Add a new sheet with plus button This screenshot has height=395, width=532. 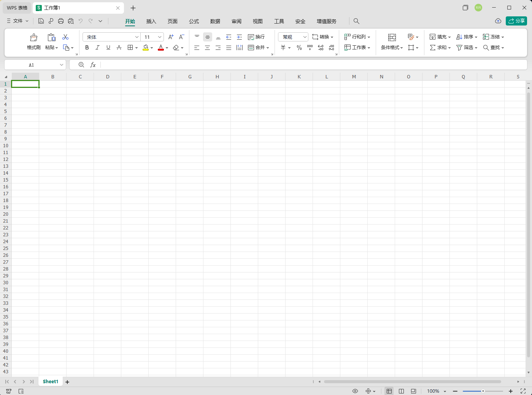[x=67, y=382]
